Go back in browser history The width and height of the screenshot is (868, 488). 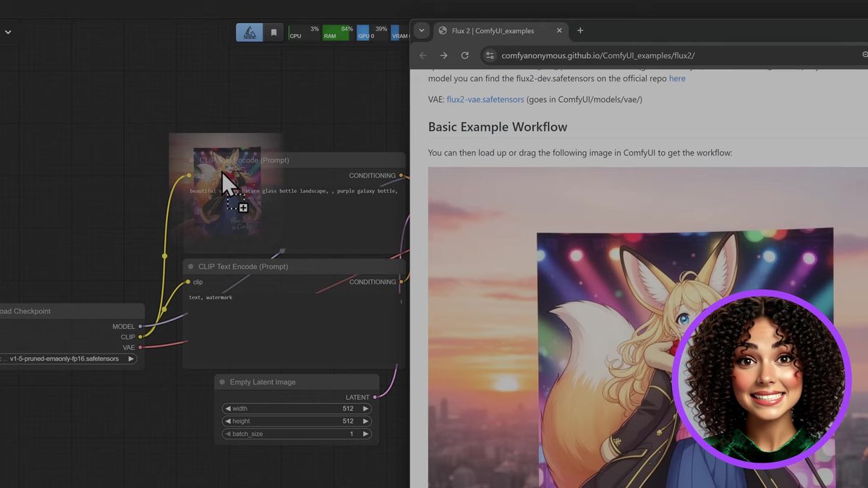coord(423,56)
